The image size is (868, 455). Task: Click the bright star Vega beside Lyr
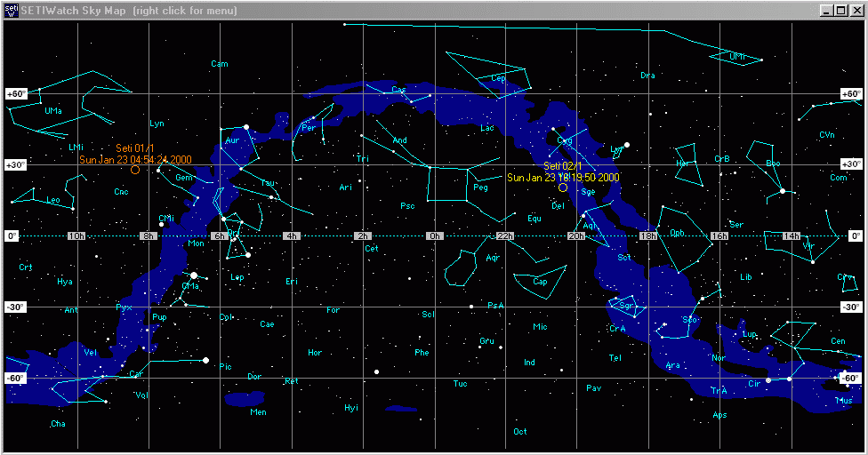(627, 145)
